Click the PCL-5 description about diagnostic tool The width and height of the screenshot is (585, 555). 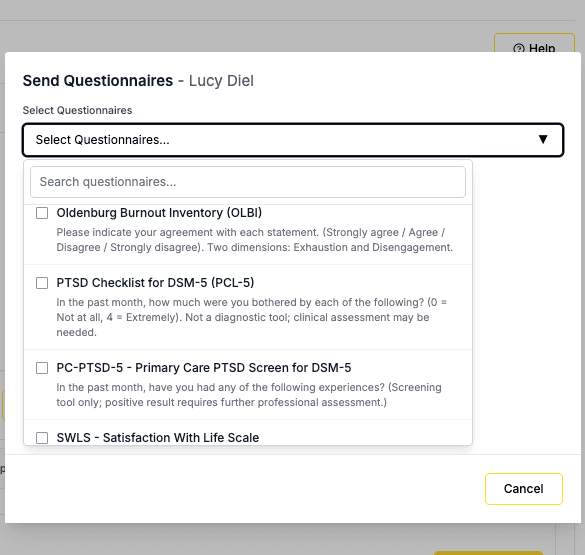[x=251, y=317]
